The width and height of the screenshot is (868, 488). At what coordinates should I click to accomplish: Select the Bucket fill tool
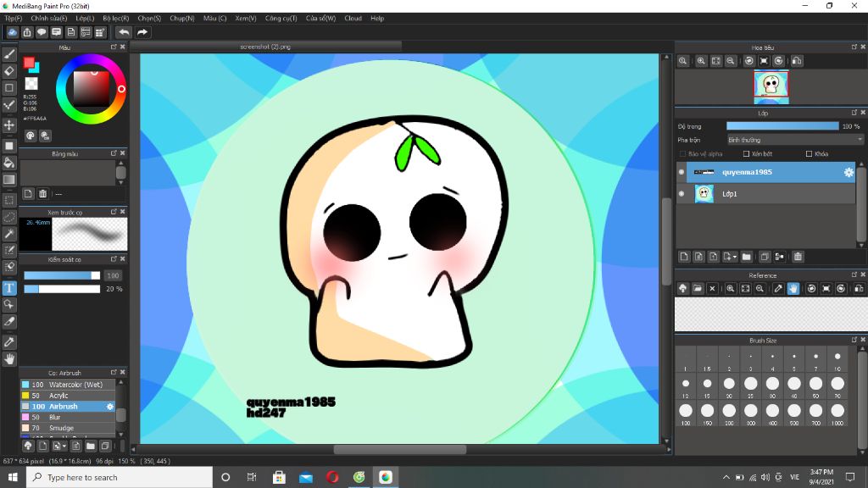tap(9, 163)
